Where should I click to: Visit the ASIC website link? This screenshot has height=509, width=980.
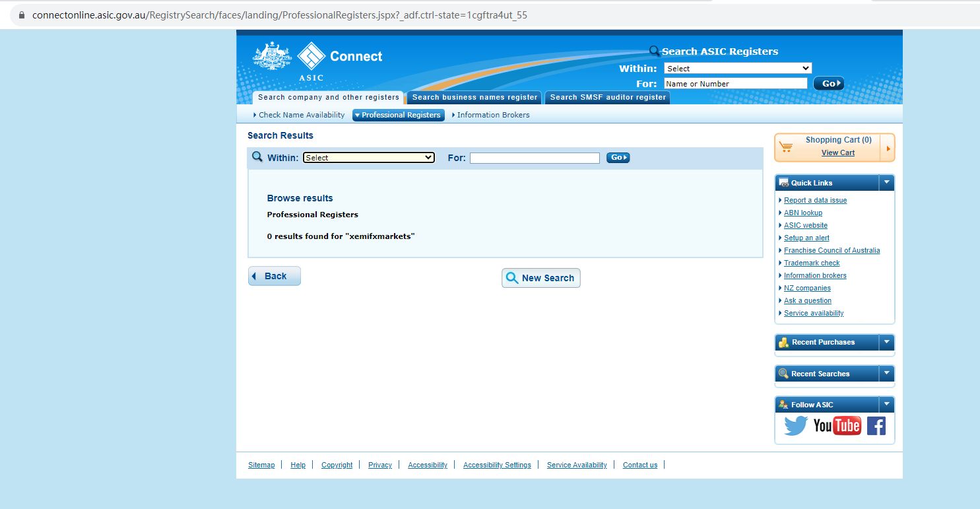tap(806, 225)
